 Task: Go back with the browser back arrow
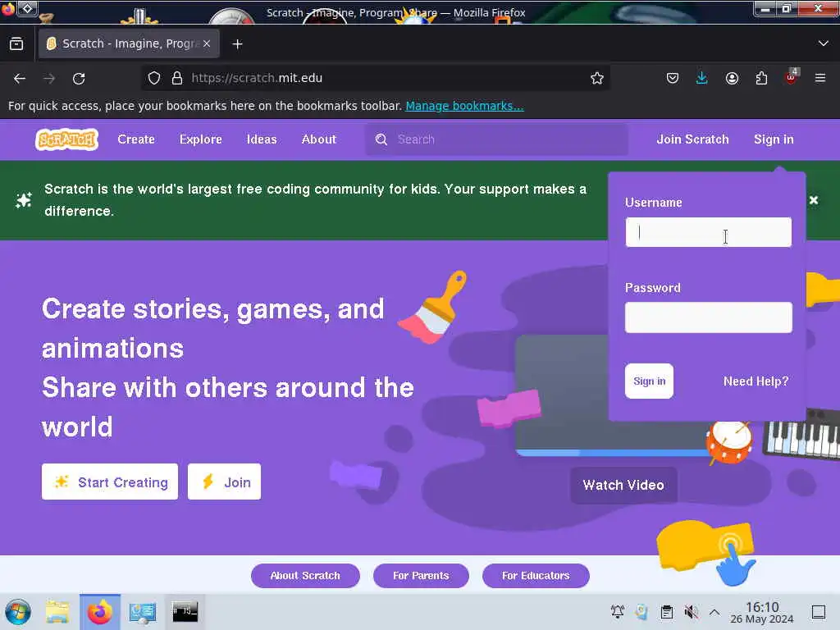click(20, 78)
